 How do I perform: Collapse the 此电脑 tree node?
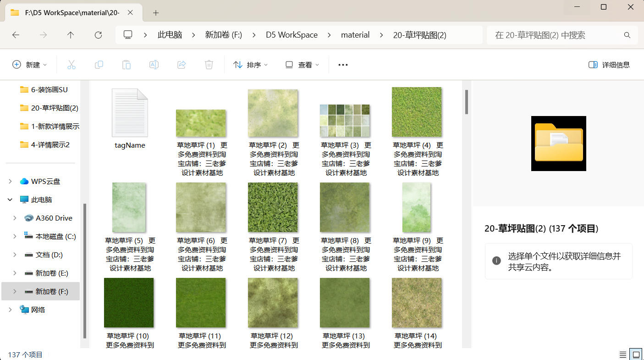pyautogui.click(x=10, y=200)
